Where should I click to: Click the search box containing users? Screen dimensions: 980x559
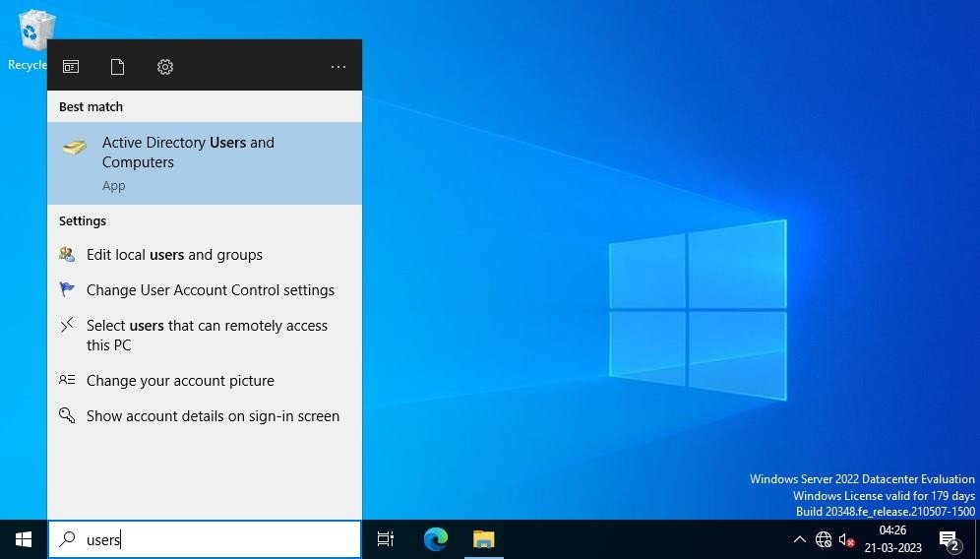point(205,539)
